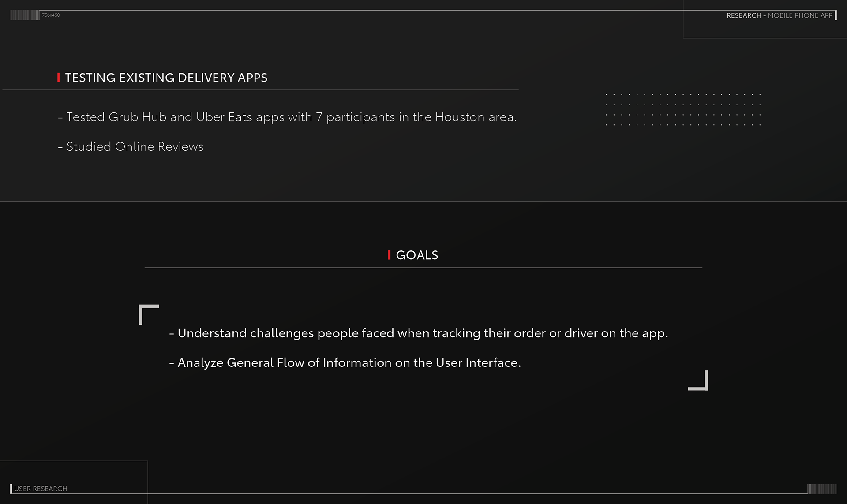Viewport: 847px width, 504px height.
Task: Click the barcode graphic in bottom-right corner
Action: 822,489
